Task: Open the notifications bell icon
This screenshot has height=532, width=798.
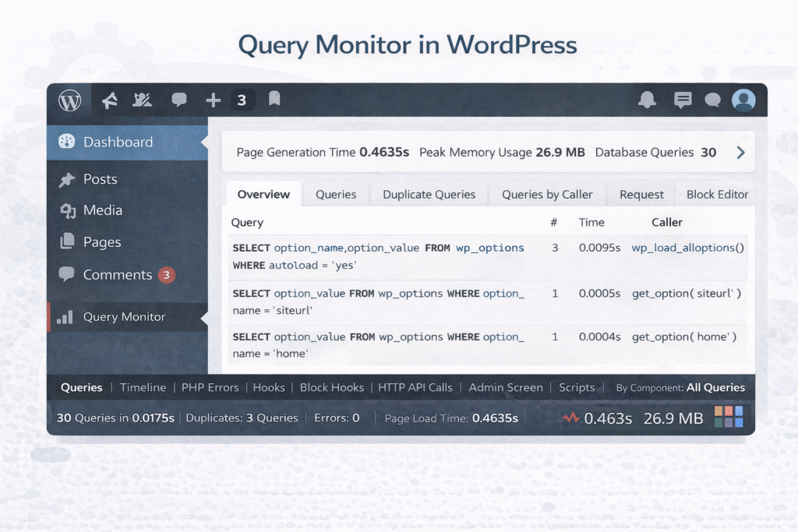Action: (x=647, y=100)
